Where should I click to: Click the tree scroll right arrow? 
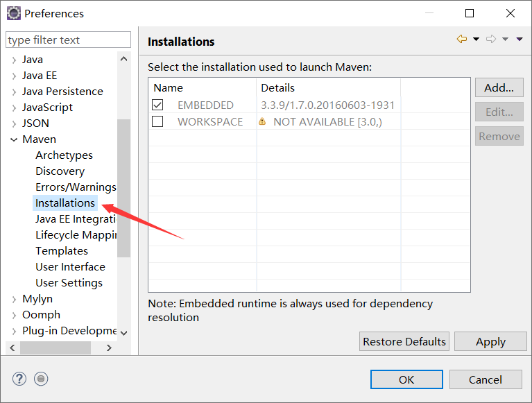pos(109,348)
